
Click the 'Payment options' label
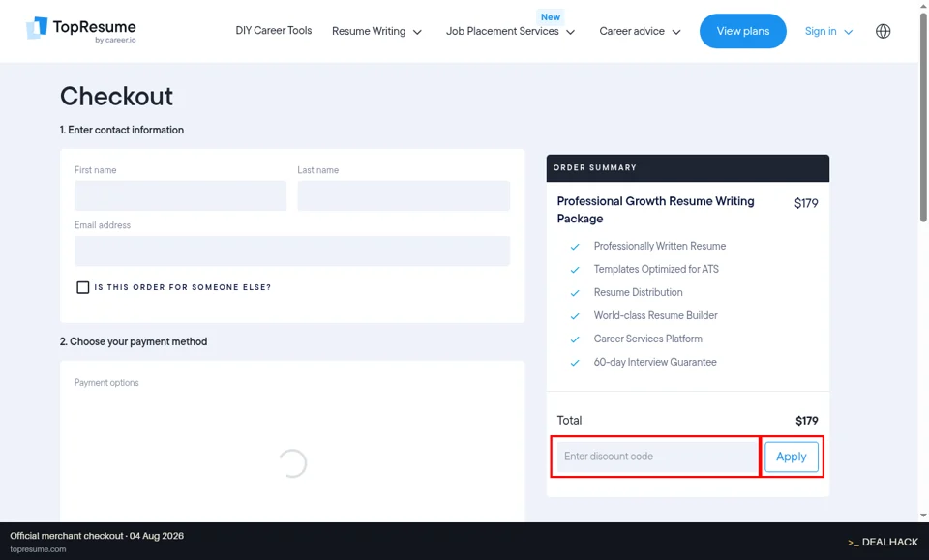106,382
